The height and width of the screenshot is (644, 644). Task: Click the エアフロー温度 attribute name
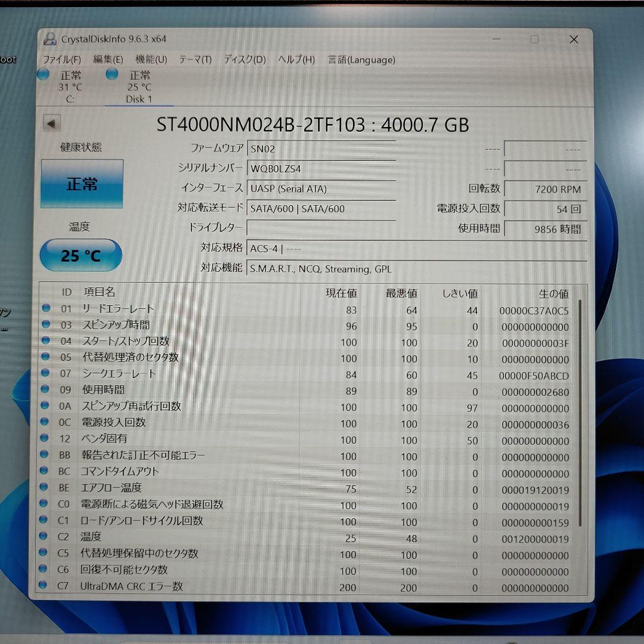(112, 488)
